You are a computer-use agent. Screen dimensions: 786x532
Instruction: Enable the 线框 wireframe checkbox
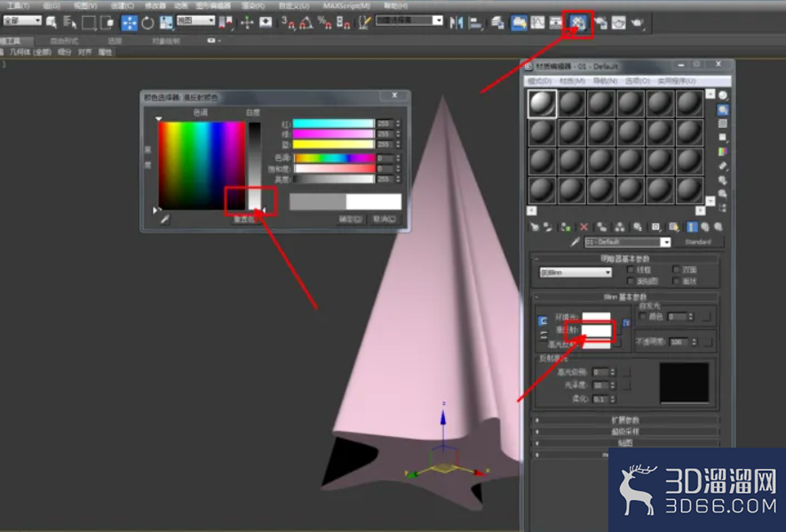(631, 270)
